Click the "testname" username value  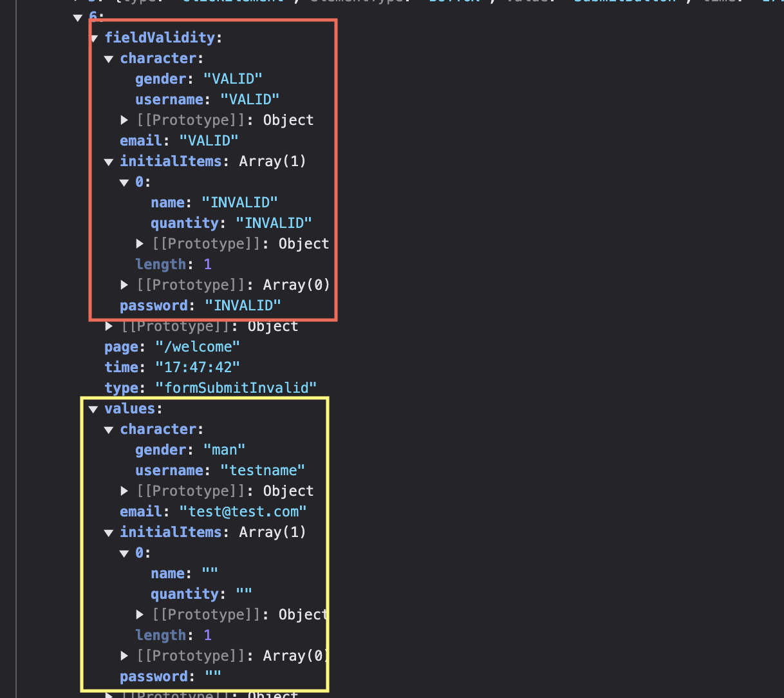tap(263, 471)
